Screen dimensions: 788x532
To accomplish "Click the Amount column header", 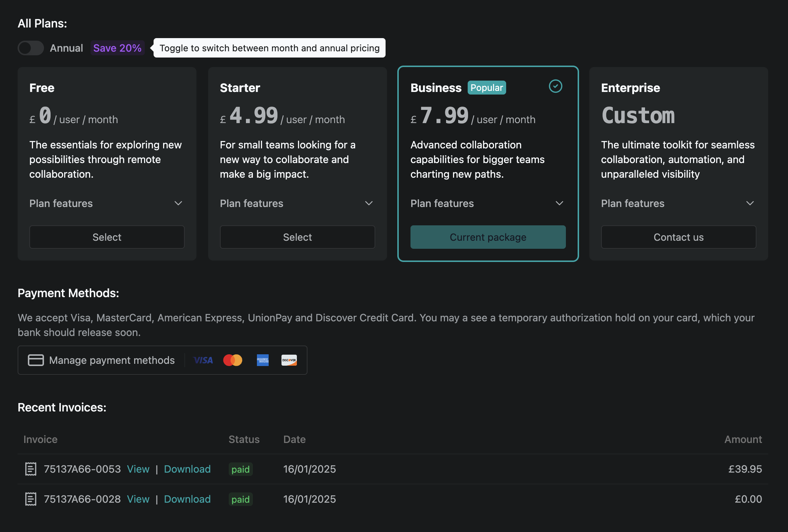I will click(743, 439).
